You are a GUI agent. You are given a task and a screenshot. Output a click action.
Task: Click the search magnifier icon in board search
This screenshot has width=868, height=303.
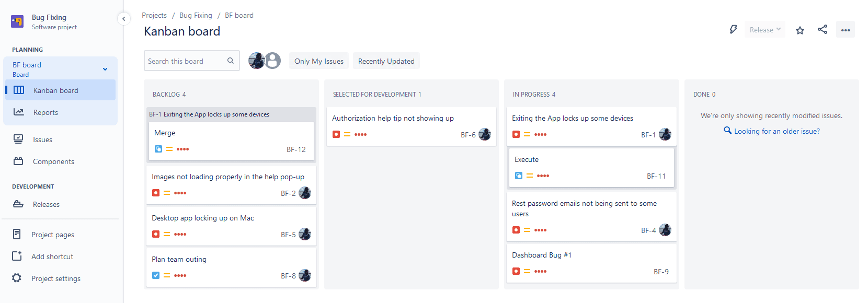pos(231,61)
